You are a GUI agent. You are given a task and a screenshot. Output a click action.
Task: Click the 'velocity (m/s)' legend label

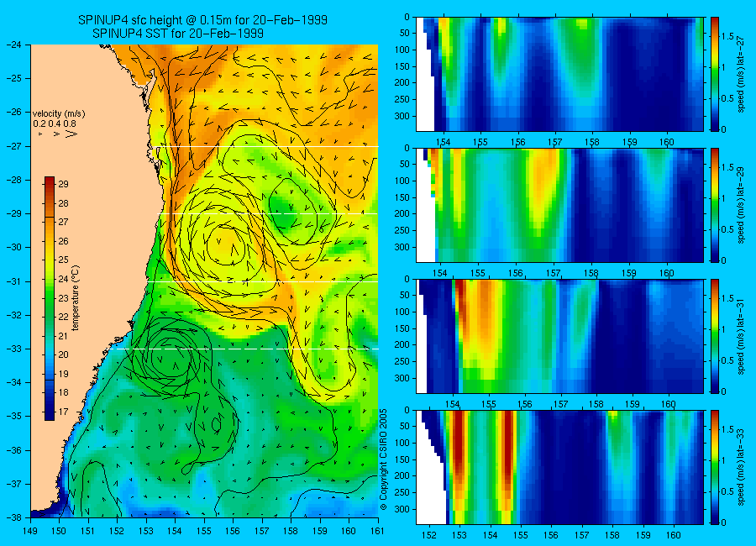(58, 114)
